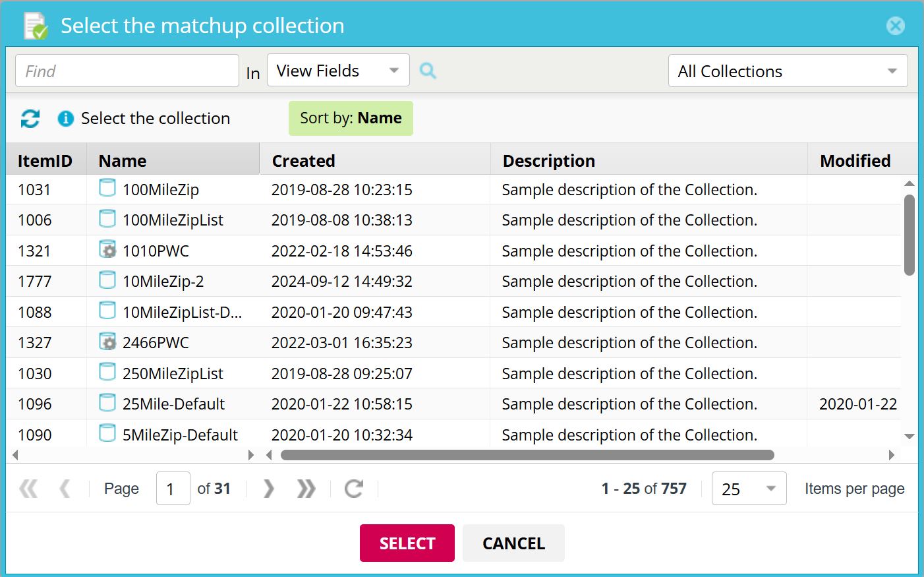Click the collection icon for 100MileZip
Image resolution: width=924 pixels, height=577 pixels.
click(x=107, y=188)
